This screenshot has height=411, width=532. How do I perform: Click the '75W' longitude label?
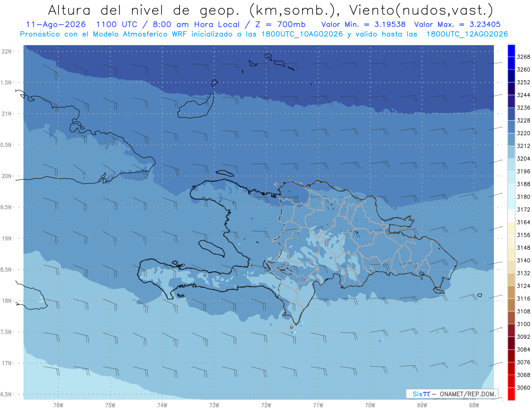click(x=110, y=405)
